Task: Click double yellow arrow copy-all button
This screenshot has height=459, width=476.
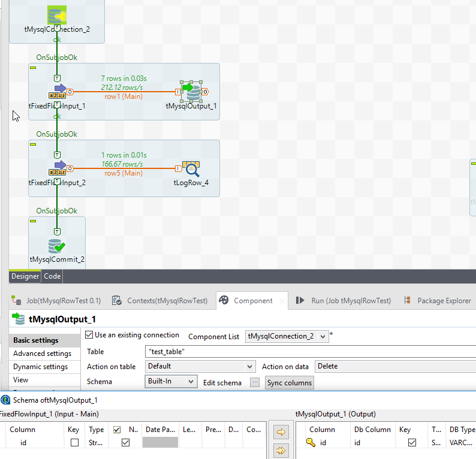Action: 281,451
